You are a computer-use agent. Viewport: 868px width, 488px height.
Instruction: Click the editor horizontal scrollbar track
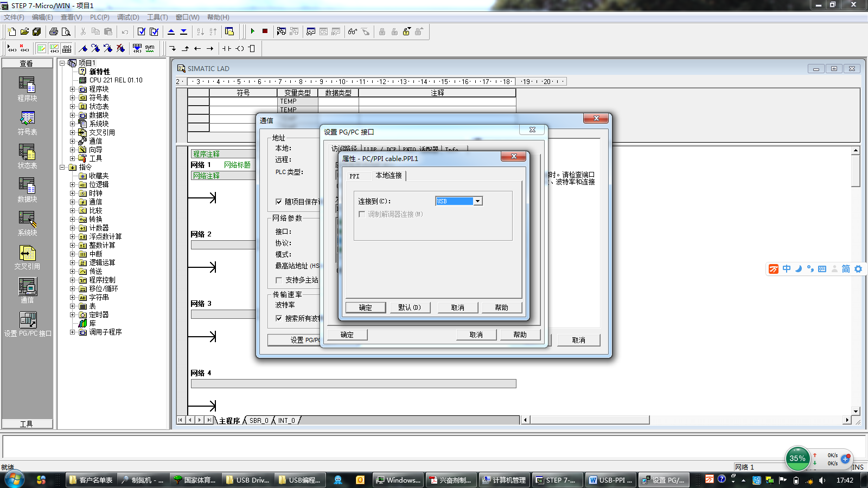click(x=686, y=420)
